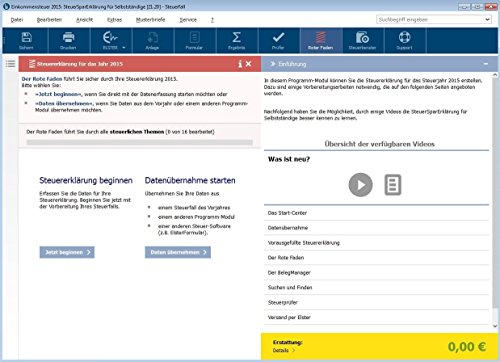This screenshot has height=362, width=500.
Task: Open the Ansicht menu
Action: coord(85,20)
